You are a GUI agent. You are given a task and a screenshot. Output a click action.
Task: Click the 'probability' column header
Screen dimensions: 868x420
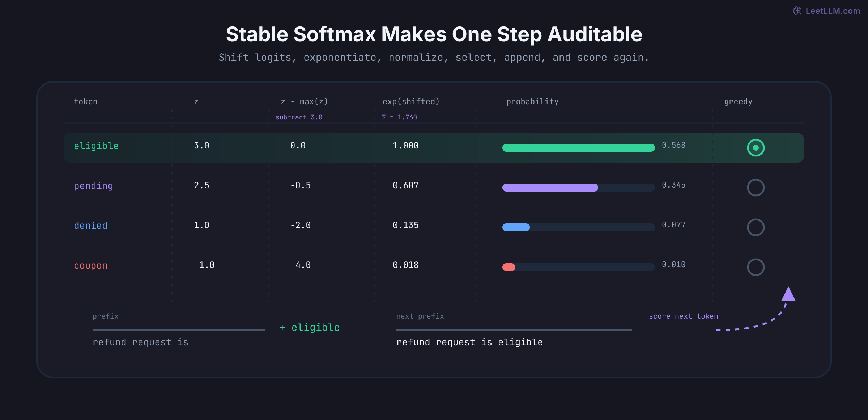pos(532,102)
